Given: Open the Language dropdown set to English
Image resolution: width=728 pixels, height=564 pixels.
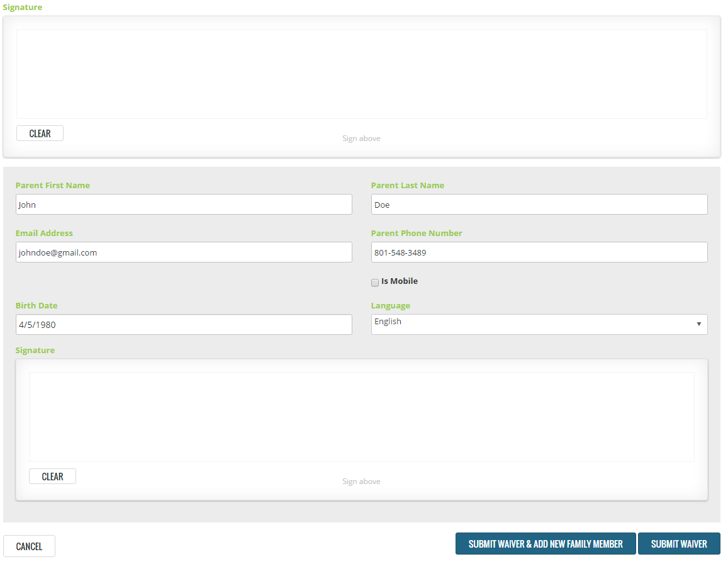Looking at the screenshot, I should pyautogui.click(x=539, y=325).
